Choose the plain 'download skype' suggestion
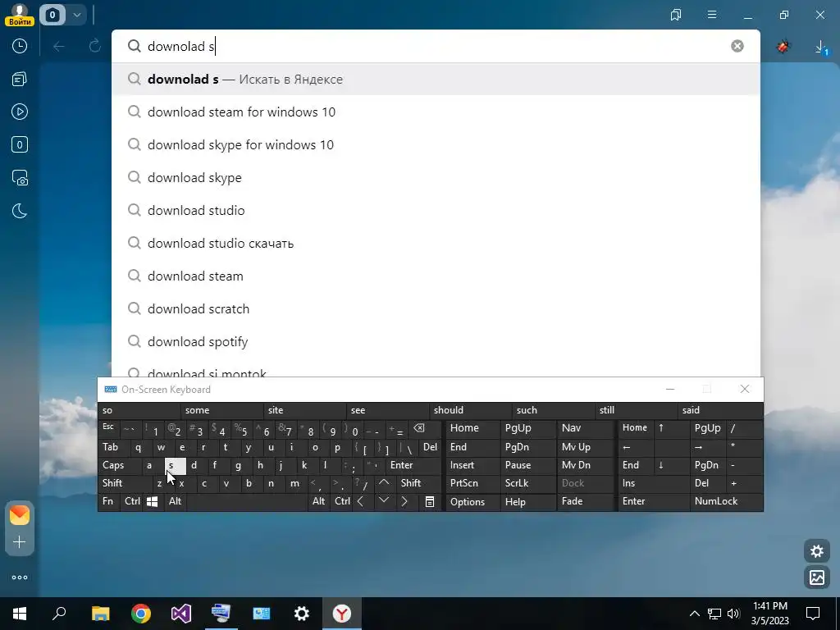 pos(436,177)
